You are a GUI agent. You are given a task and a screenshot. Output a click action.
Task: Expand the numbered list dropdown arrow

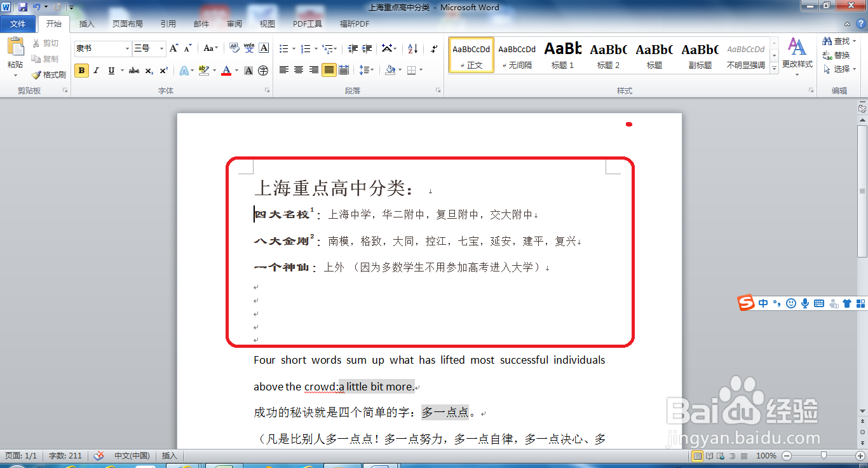315,48
